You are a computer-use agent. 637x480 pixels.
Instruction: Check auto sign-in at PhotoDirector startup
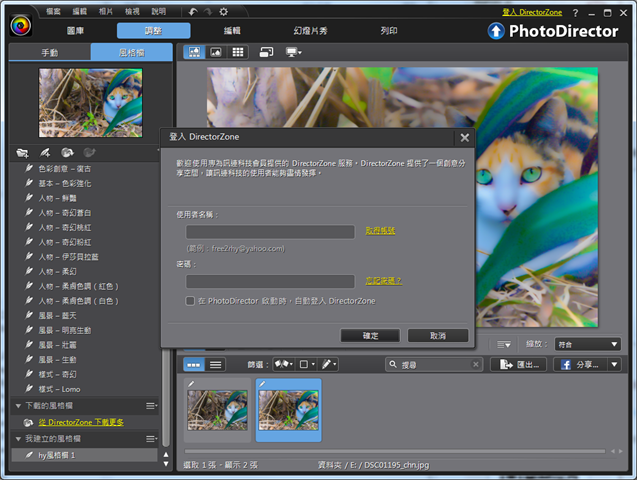coord(190,301)
